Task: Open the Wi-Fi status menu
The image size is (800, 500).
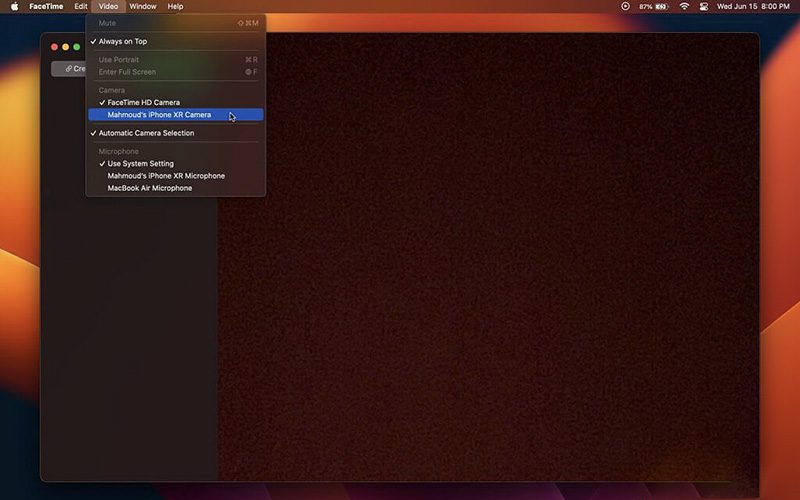Action: click(684, 7)
